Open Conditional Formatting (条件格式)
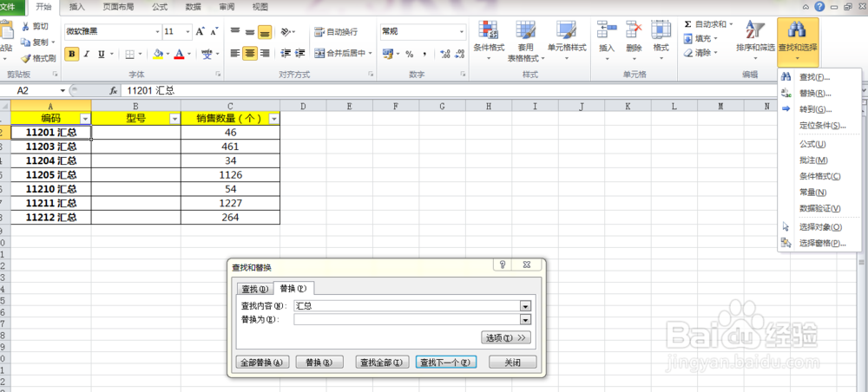 pyautogui.click(x=489, y=41)
